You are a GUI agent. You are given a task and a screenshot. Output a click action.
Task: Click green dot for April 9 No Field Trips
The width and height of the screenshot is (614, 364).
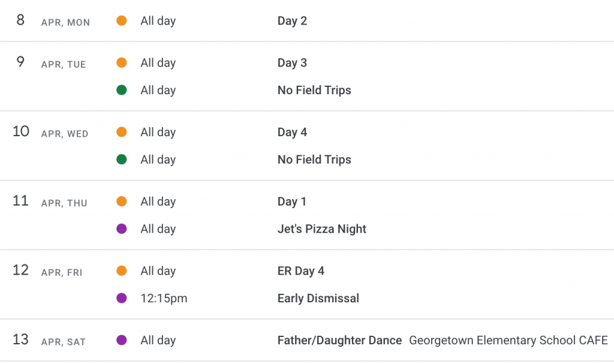tap(121, 90)
